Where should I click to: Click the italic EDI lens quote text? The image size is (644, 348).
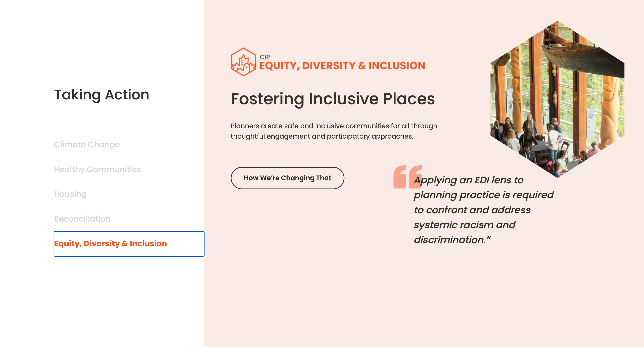[x=483, y=210]
